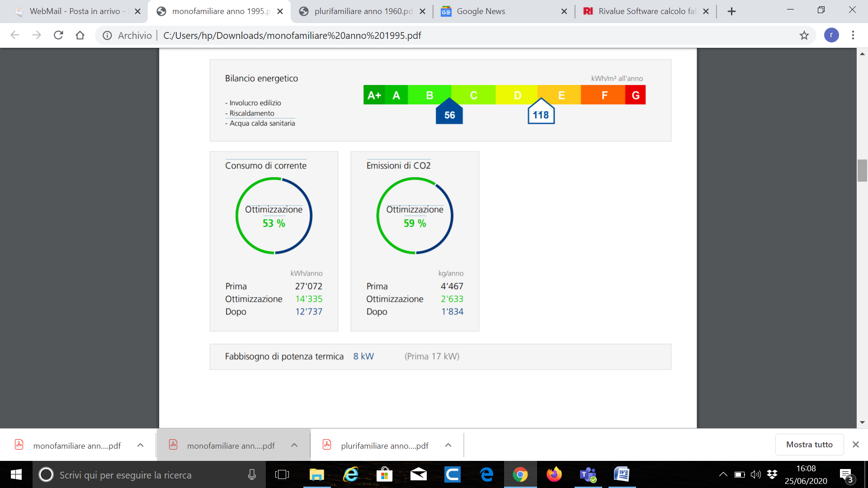
Task: Click the Mostra tutto button
Action: (809, 445)
